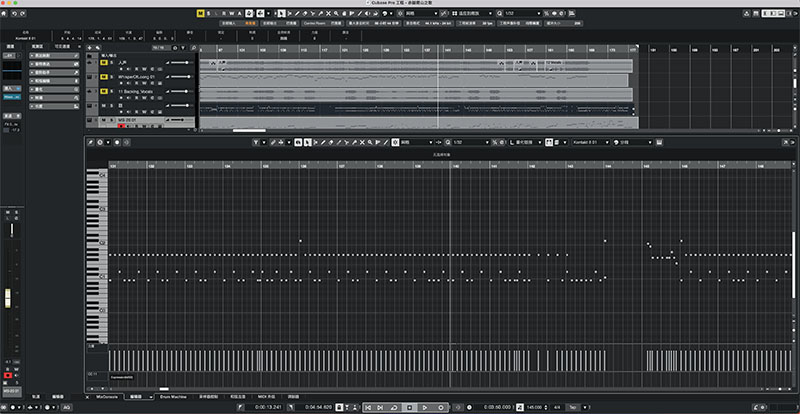Click the transport Play button

(425, 407)
